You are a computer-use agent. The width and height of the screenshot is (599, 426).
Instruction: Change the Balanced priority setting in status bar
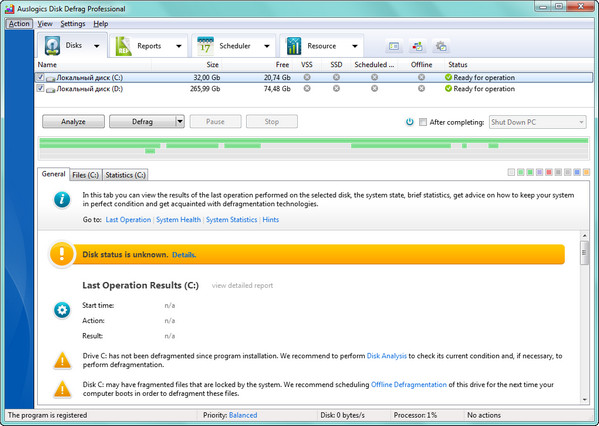tap(243, 415)
